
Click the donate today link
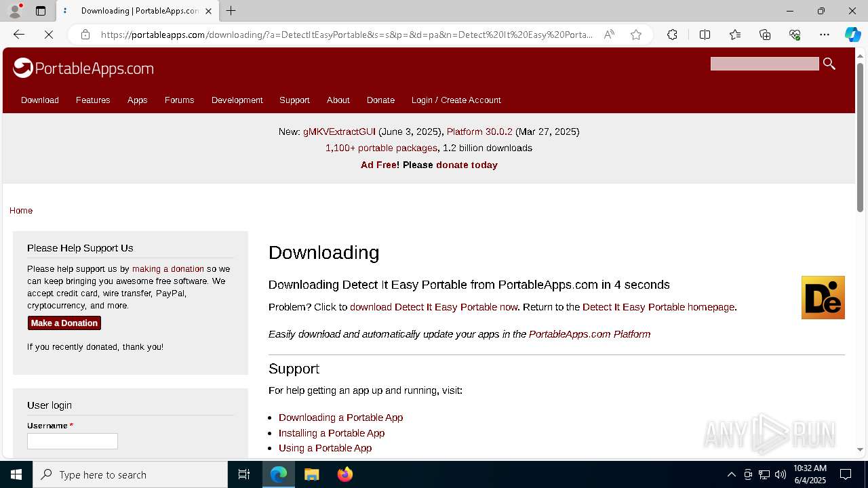(x=467, y=165)
